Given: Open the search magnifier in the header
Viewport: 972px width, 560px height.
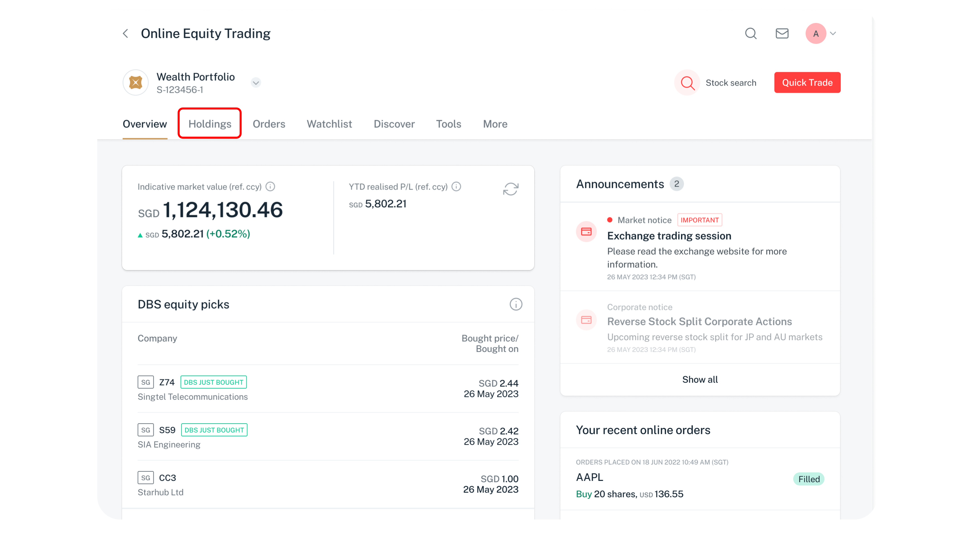Looking at the screenshot, I should point(750,33).
